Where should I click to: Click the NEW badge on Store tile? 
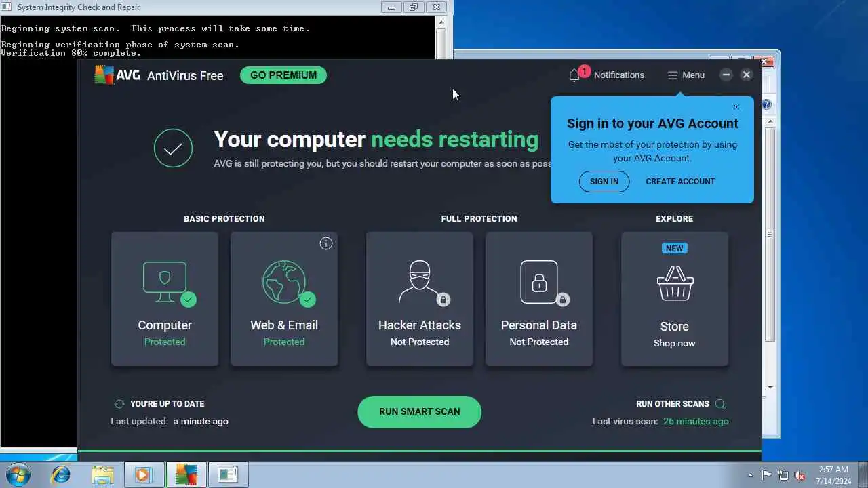674,249
